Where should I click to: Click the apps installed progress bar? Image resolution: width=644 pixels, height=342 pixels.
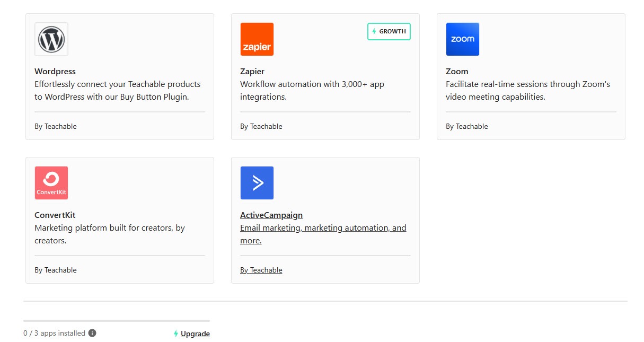[117, 321]
